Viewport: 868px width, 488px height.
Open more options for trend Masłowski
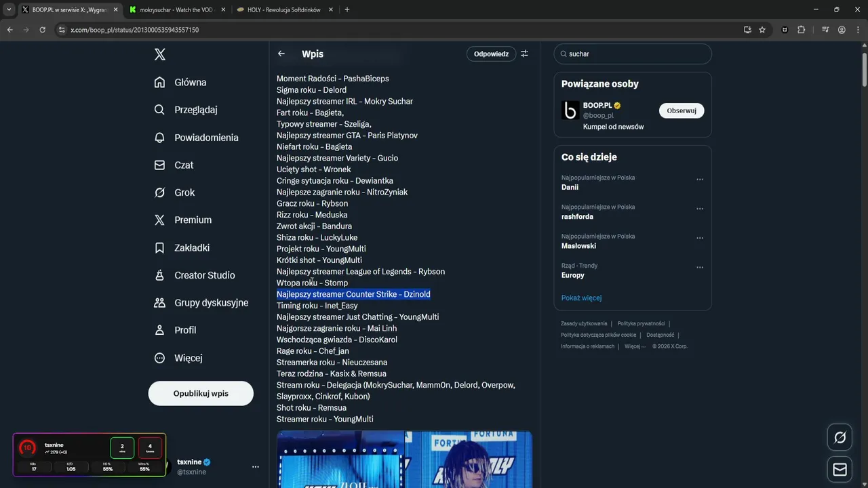(700, 238)
